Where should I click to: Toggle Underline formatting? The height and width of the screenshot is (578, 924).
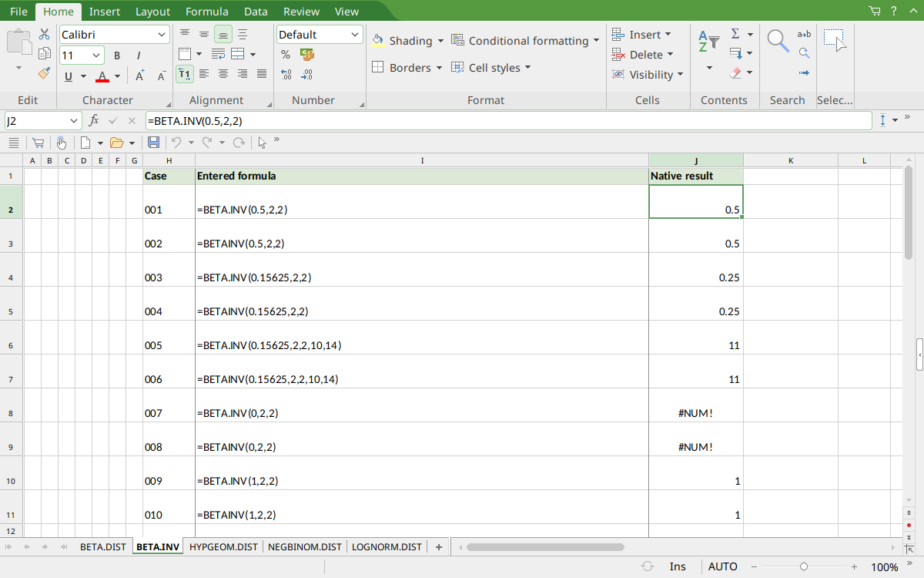69,76
